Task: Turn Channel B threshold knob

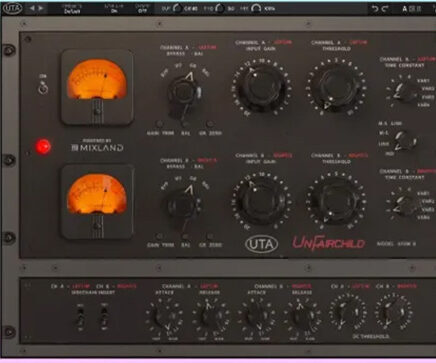Action: tap(336, 201)
